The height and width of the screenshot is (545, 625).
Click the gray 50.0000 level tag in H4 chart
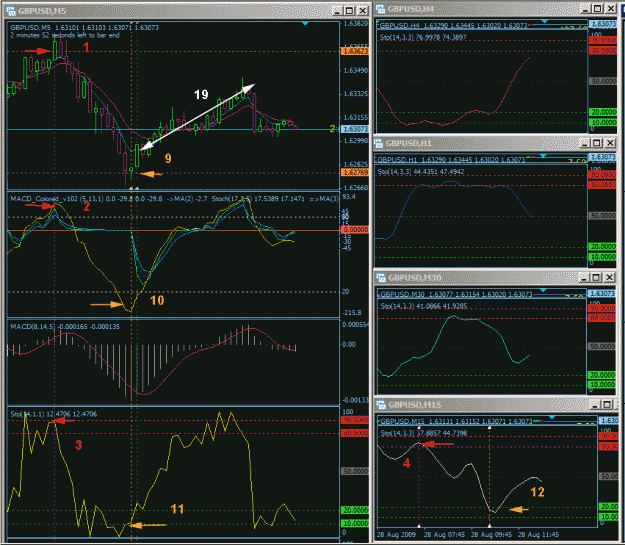(603, 81)
